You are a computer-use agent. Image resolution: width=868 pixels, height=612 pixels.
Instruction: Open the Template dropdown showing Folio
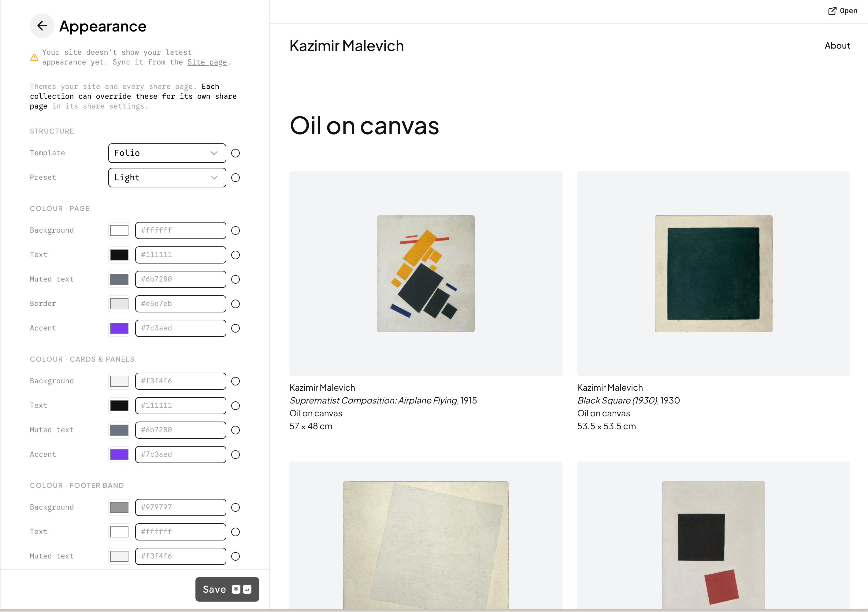click(167, 153)
